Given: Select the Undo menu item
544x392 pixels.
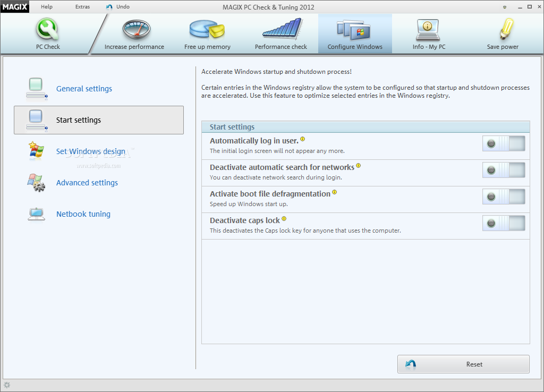Looking at the screenshot, I should click(123, 6).
